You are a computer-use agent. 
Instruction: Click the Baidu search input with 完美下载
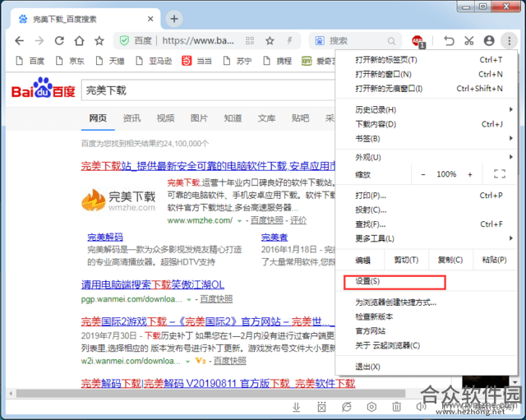click(208, 90)
